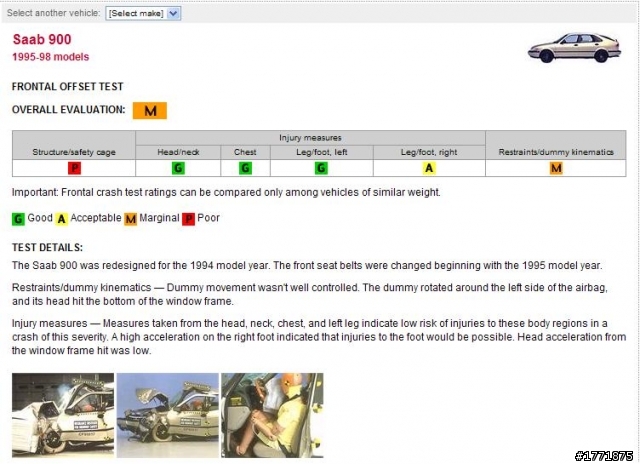Click the green G rating under Leg/foot, left
The height and width of the screenshot is (464, 640).
coord(321,168)
